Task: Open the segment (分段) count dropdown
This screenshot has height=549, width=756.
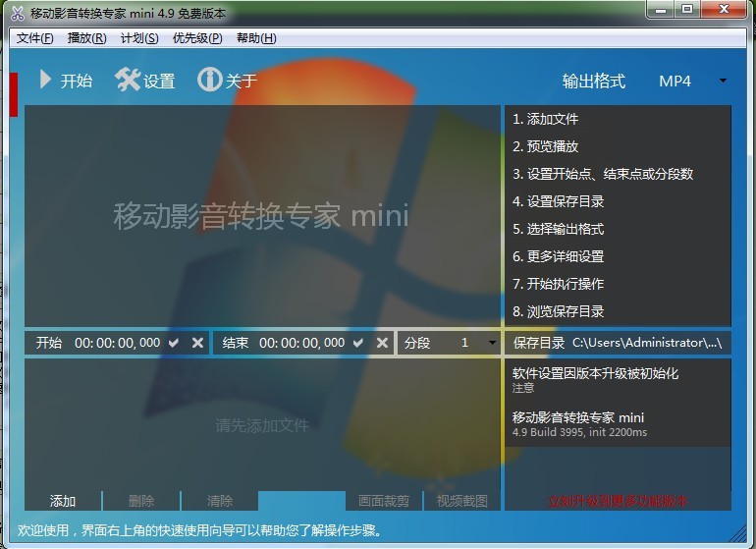Action: point(491,343)
